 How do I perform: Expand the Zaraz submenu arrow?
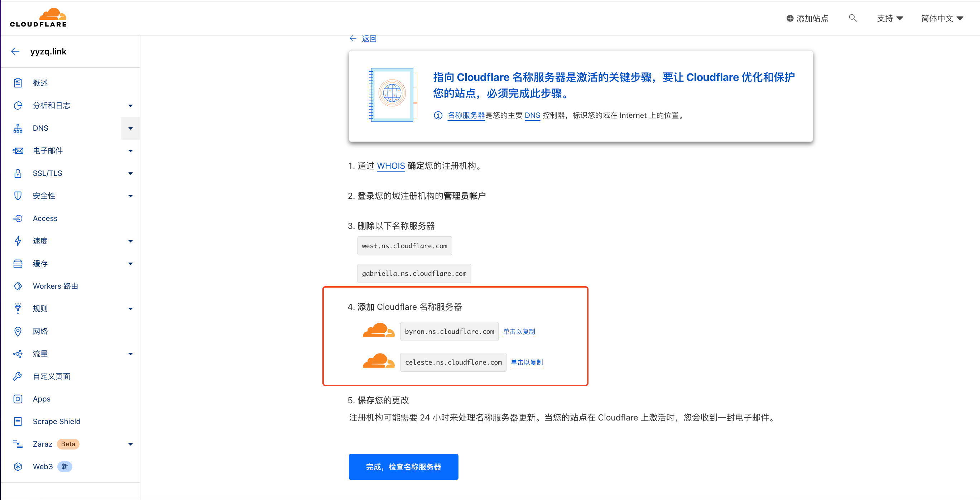[130, 444]
